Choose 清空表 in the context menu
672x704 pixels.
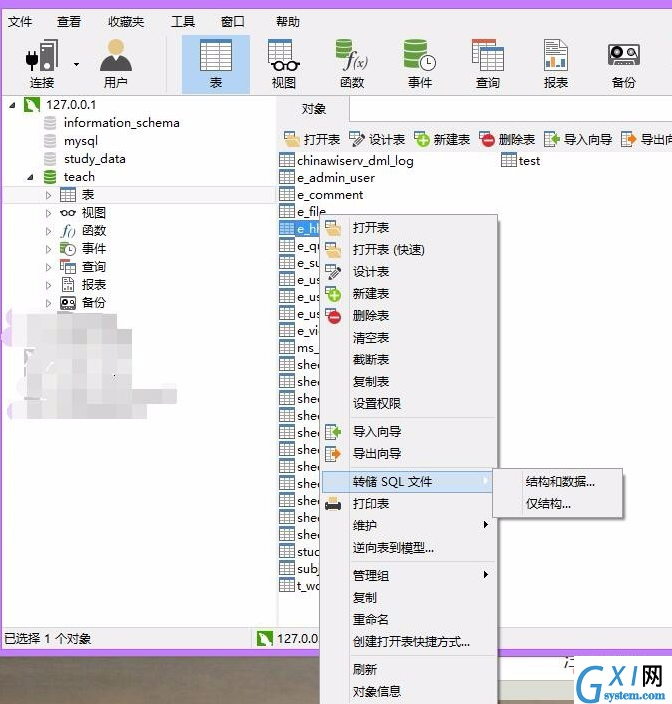409,338
